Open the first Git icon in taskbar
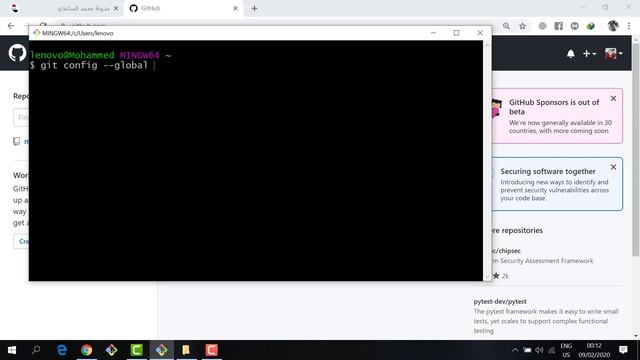Image resolution: width=640 pixels, height=360 pixels. [x=111, y=350]
